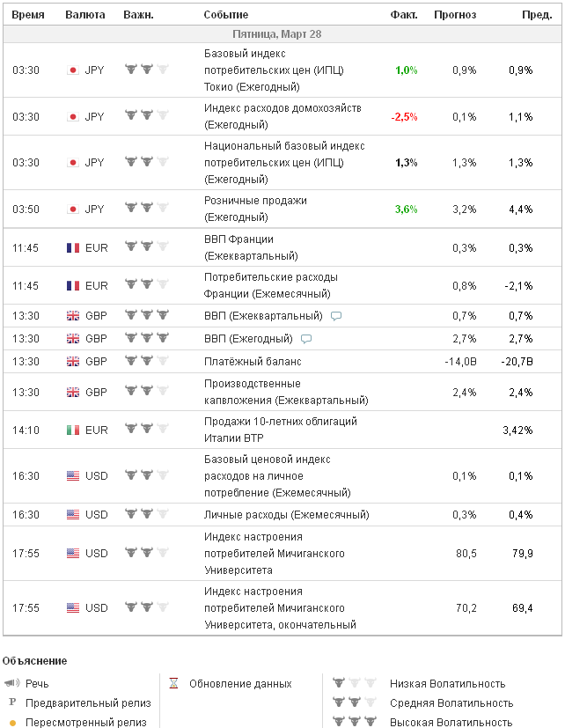Click the US flag in the Личные расходы row
Viewport: 565px width, 728px height.
tap(73, 514)
